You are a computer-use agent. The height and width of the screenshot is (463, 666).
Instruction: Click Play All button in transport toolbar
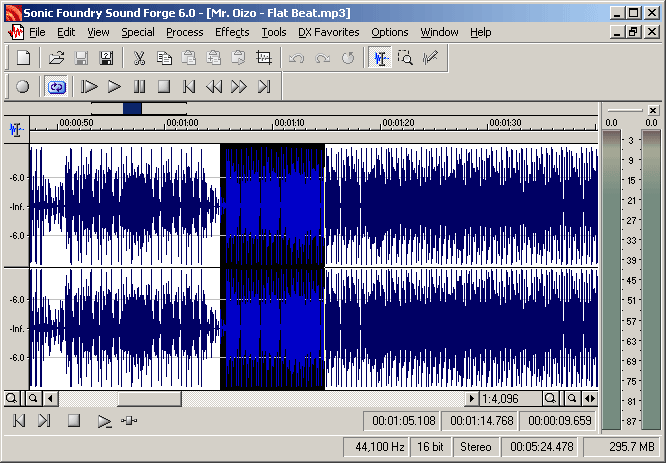[89, 87]
